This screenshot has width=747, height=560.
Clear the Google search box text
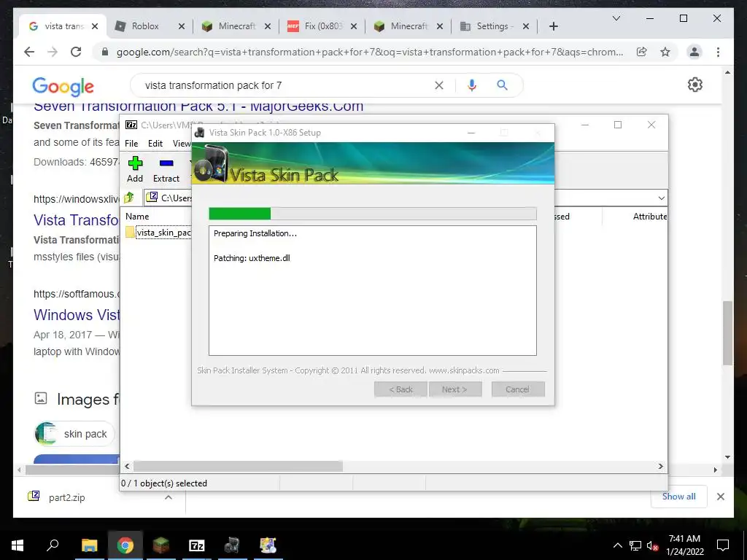(x=438, y=85)
